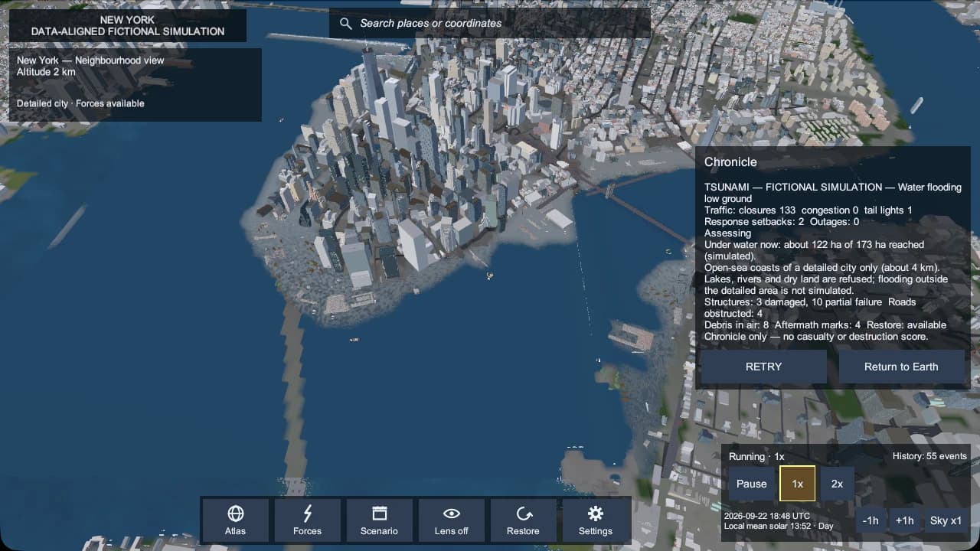Click the RETRY button
This screenshot has width=980, height=551.
tap(764, 367)
